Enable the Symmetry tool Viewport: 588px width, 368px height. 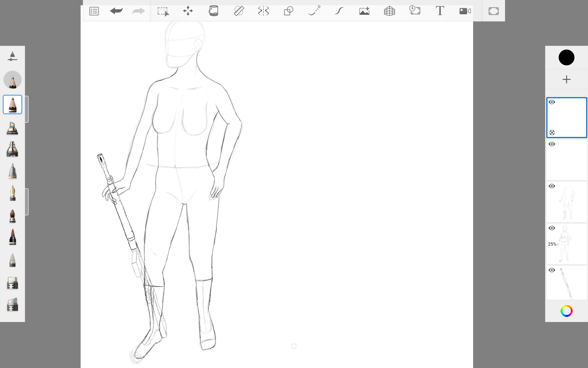[264, 11]
